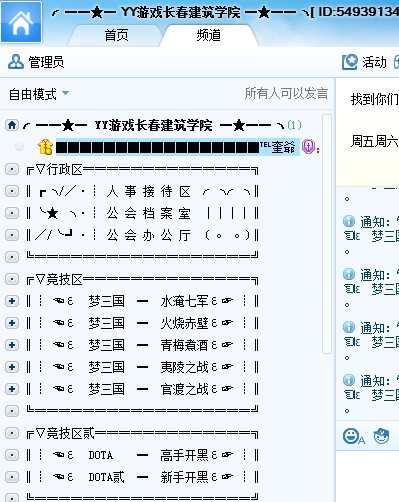Click the purple badge next to 奎翁
Viewport: 399px width, 502px height.
coord(308,147)
